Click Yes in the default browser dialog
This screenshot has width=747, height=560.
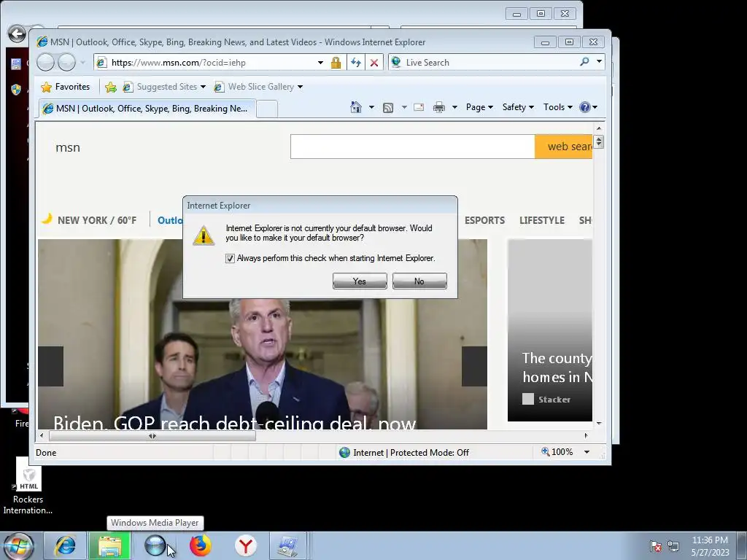pos(360,281)
